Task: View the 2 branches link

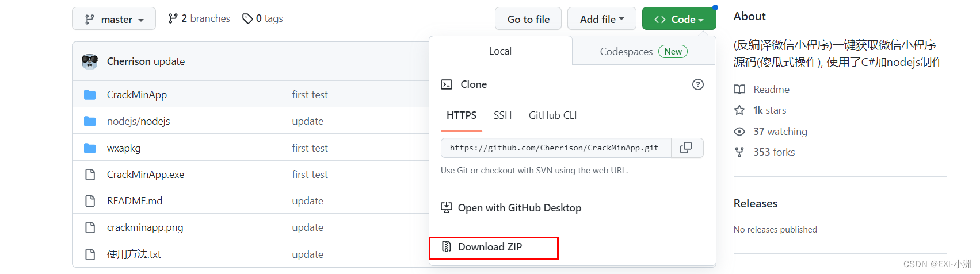Action: pyautogui.click(x=199, y=18)
